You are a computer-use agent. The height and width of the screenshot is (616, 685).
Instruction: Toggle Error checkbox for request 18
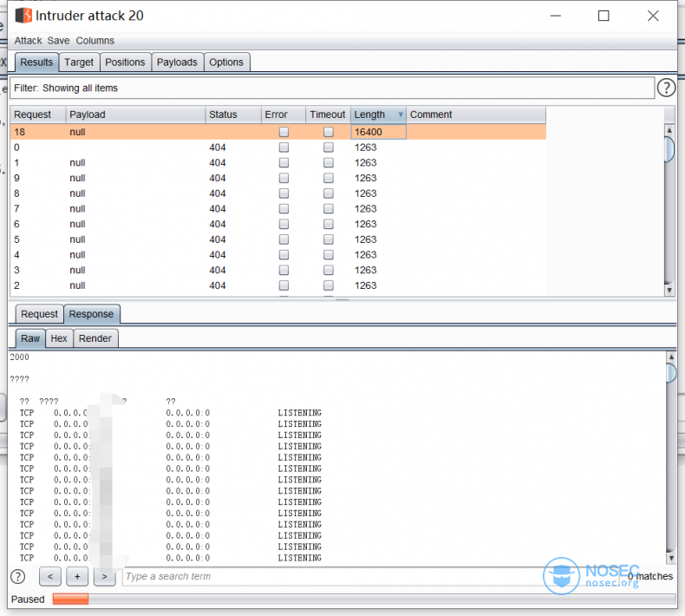point(284,132)
